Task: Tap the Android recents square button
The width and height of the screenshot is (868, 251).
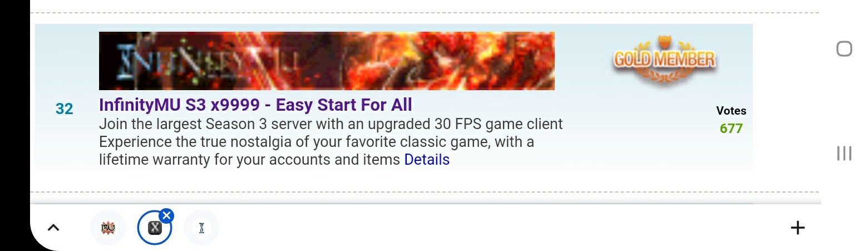Action: [x=844, y=49]
